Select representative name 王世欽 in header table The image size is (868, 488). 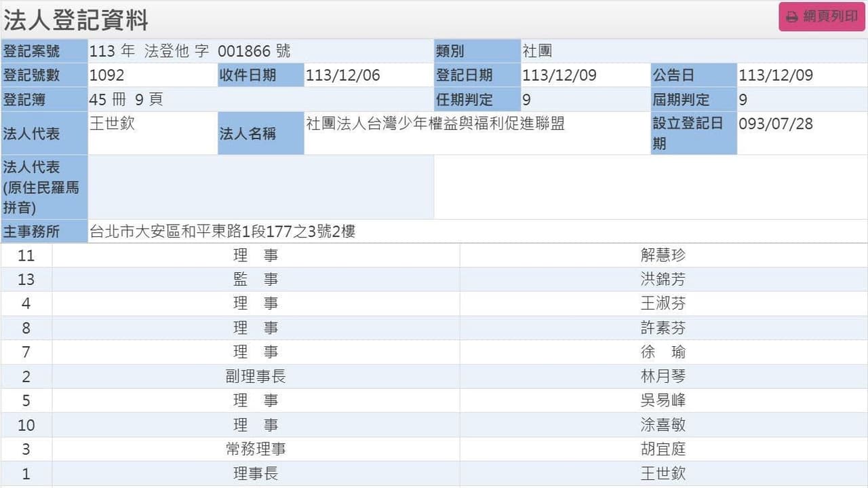coord(112,124)
